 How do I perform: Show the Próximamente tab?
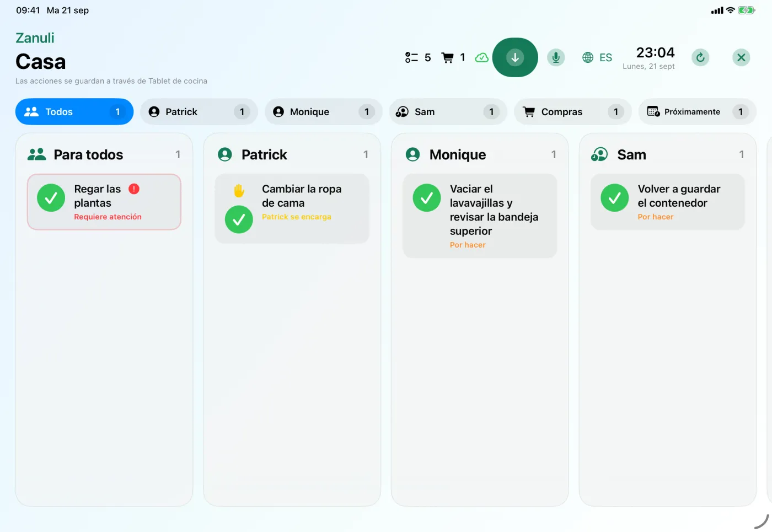point(698,112)
